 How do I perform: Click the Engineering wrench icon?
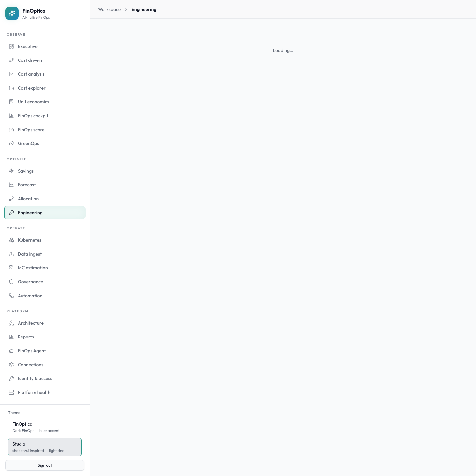(11, 213)
